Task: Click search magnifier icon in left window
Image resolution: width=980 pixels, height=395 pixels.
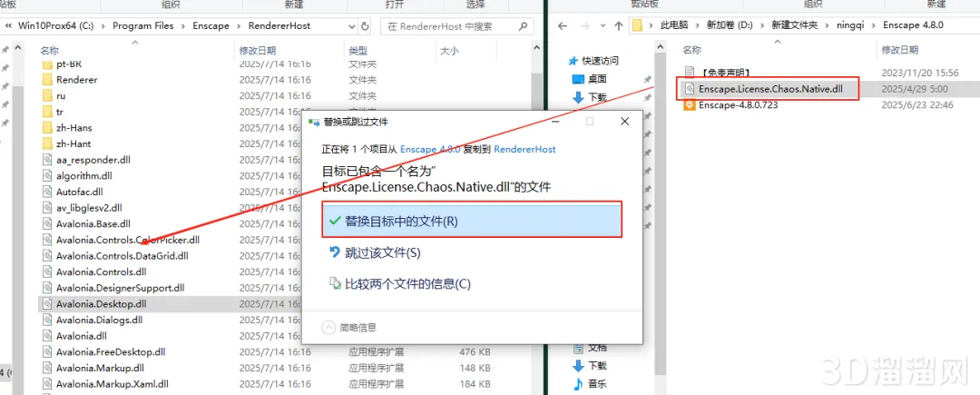Action: [x=525, y=26]
